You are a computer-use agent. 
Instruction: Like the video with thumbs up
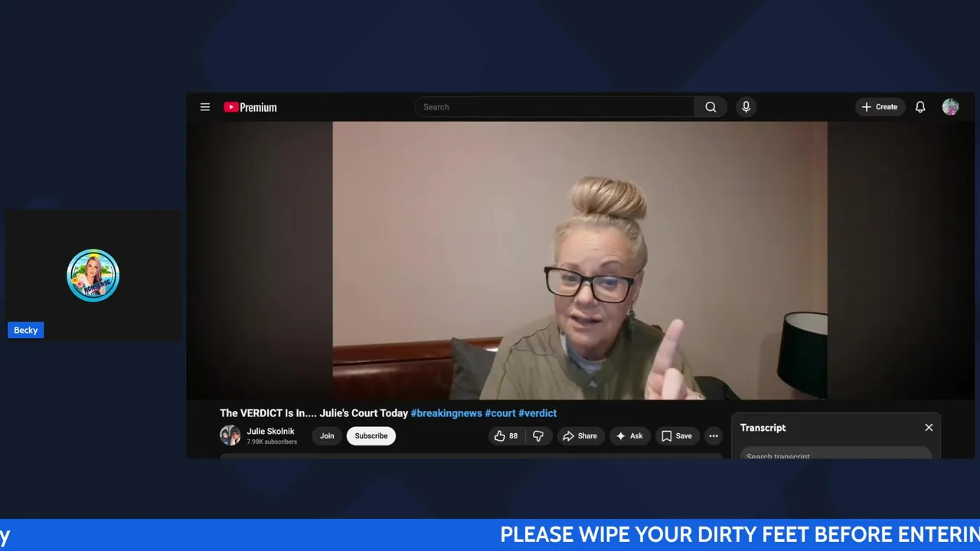pos(507,435)
